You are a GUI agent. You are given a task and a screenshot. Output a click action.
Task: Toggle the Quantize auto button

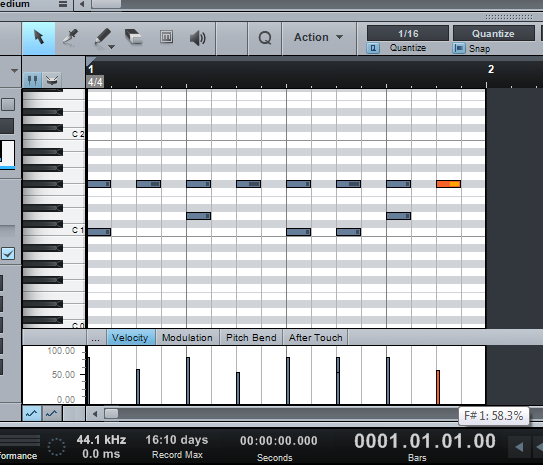click(373, 48)
